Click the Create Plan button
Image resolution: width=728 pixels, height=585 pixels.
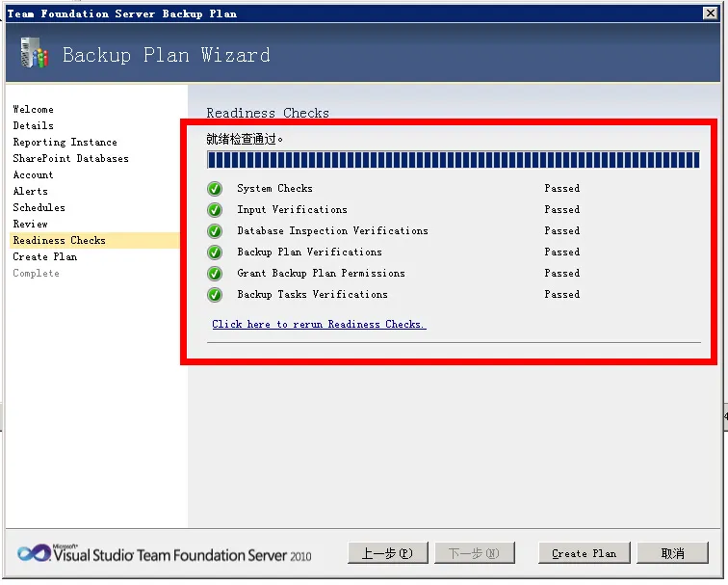coord(585,553)
